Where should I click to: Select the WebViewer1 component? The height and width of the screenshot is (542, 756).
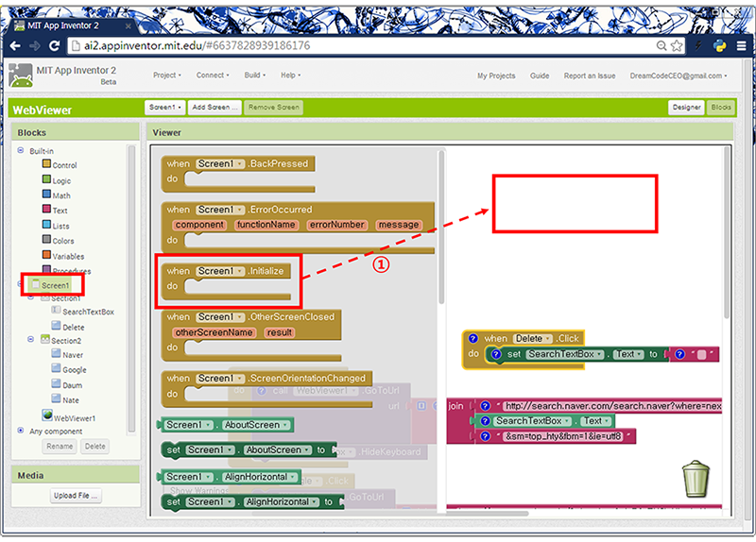click(69, 417)
